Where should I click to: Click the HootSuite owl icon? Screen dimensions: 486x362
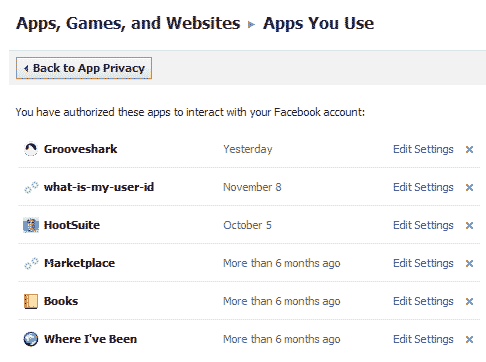31,225
